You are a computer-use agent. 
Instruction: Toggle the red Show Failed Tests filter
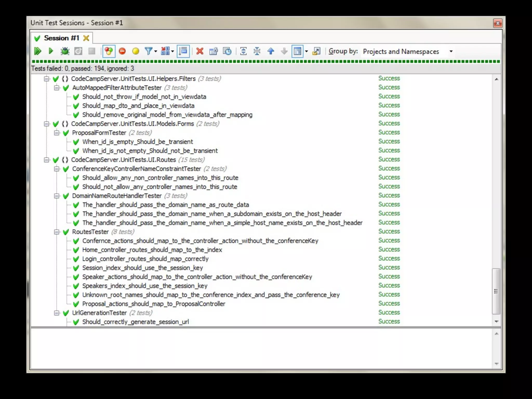(122, 51)
